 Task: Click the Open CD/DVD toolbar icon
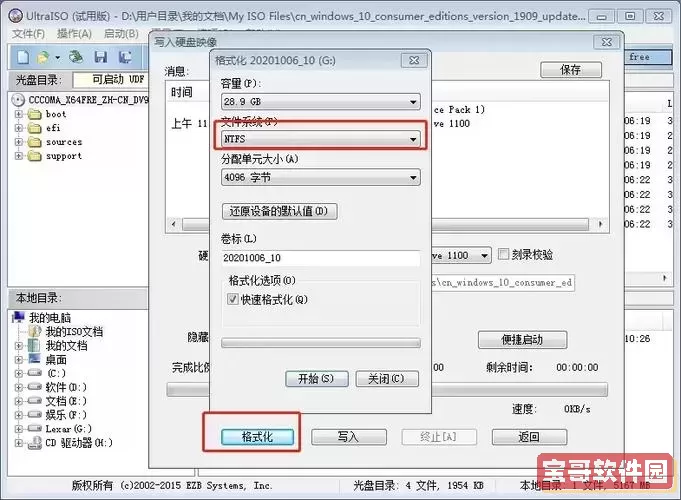tap(76, 56)
